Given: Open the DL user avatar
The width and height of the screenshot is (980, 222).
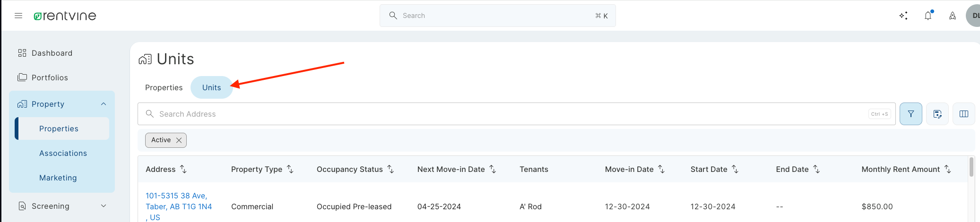Looking at the screenshot, I should [x=974, y=16].
